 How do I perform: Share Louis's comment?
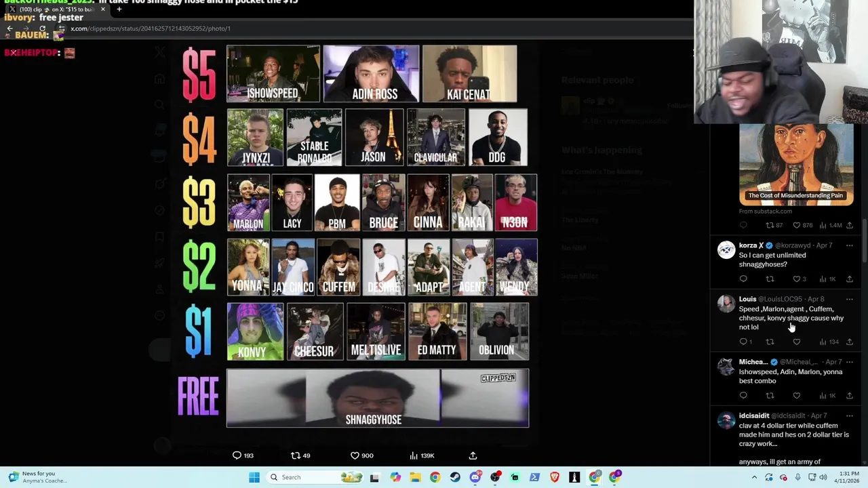click(x=850, y=342)
